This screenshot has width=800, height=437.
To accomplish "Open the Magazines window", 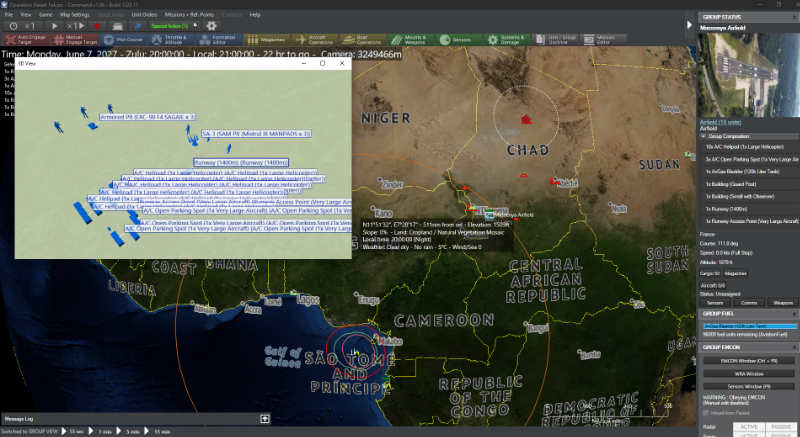I will 267,40.
